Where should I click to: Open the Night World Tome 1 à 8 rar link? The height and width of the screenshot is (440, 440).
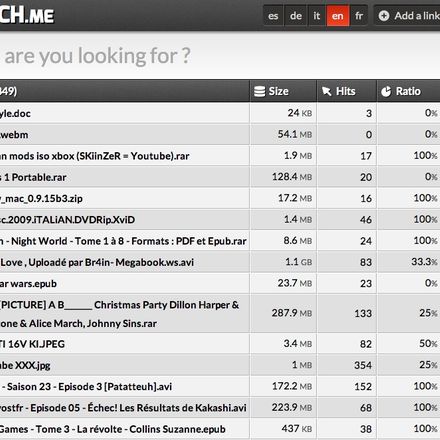[123, 241]
